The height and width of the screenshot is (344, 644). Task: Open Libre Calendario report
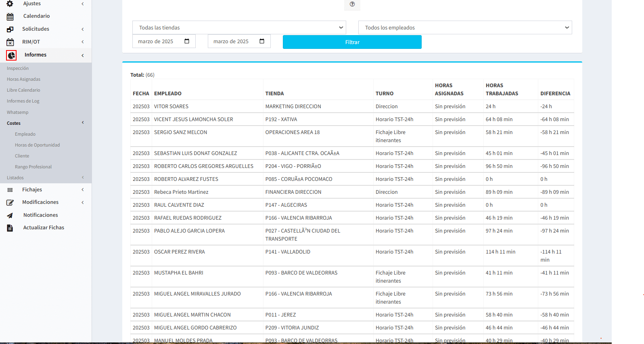click(23, 90)
